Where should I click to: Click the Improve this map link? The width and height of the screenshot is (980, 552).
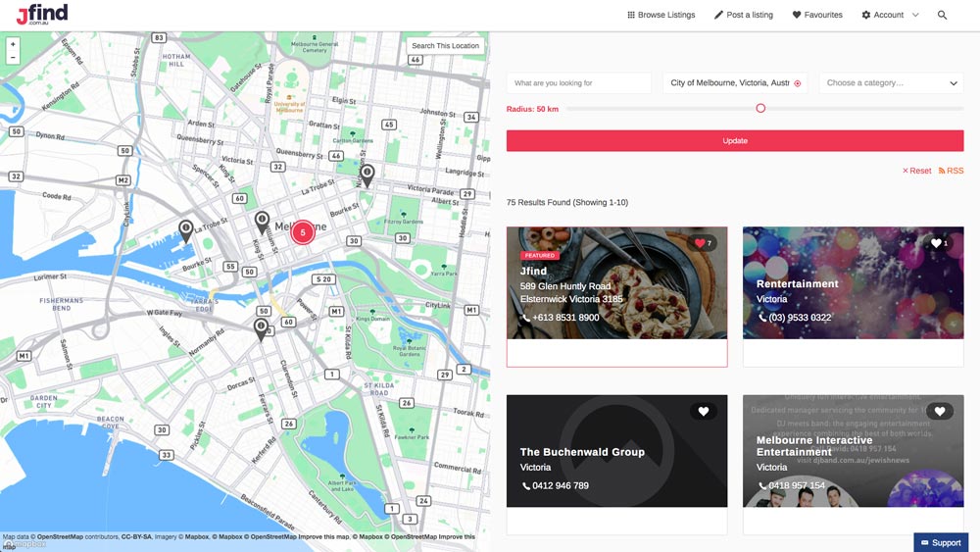pos(323,536)
